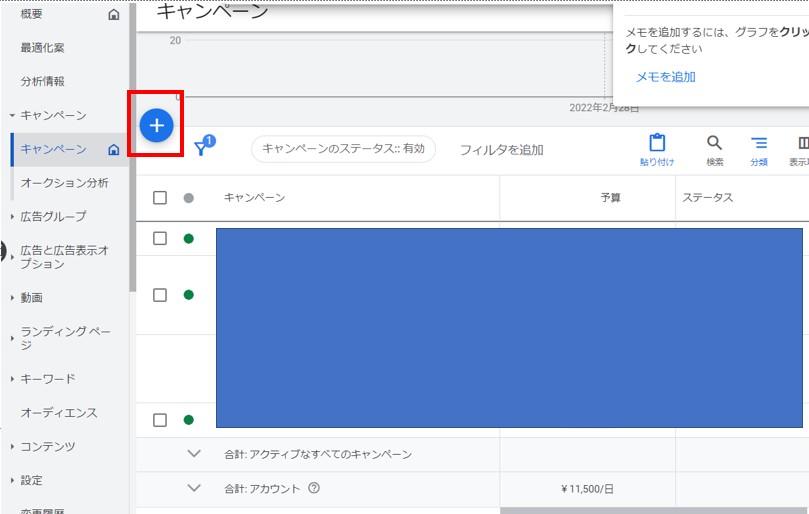
Task: Expand the 合計: アカウント row chevron
Action: tap(194, 487)
